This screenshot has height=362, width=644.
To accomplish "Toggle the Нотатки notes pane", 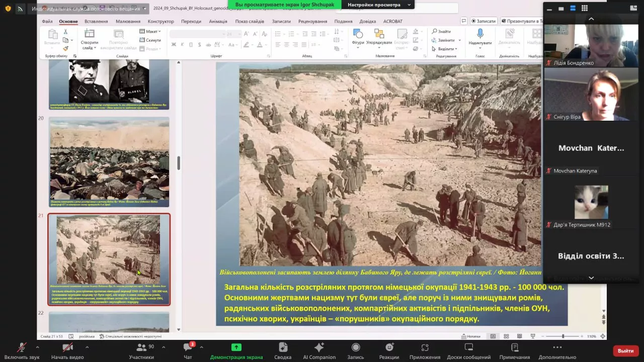I will [470, 336].
